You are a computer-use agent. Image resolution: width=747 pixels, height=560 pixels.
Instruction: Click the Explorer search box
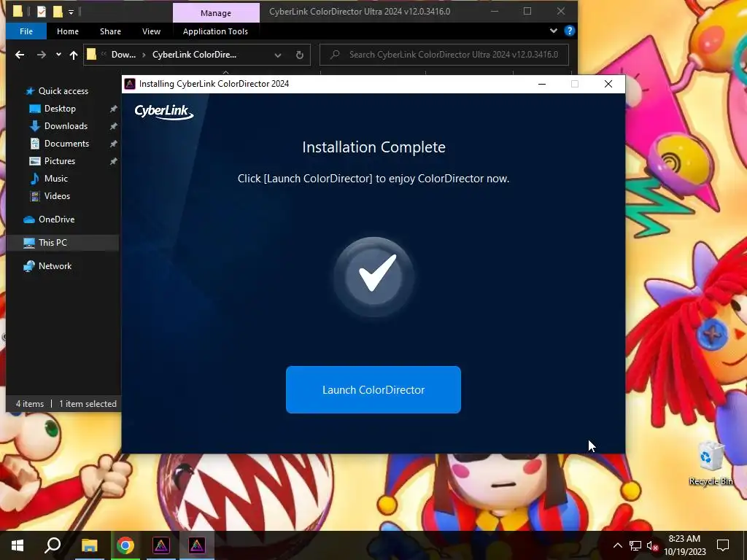(444, 54)
